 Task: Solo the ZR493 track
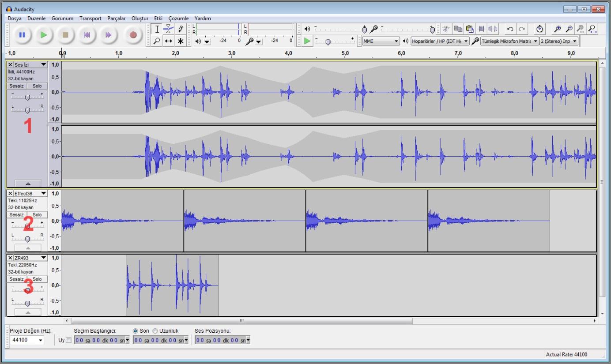click(x=37, y=279)
